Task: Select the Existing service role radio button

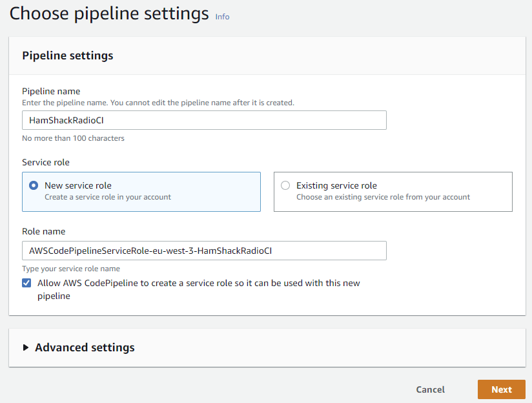Action: click(285, 185)
